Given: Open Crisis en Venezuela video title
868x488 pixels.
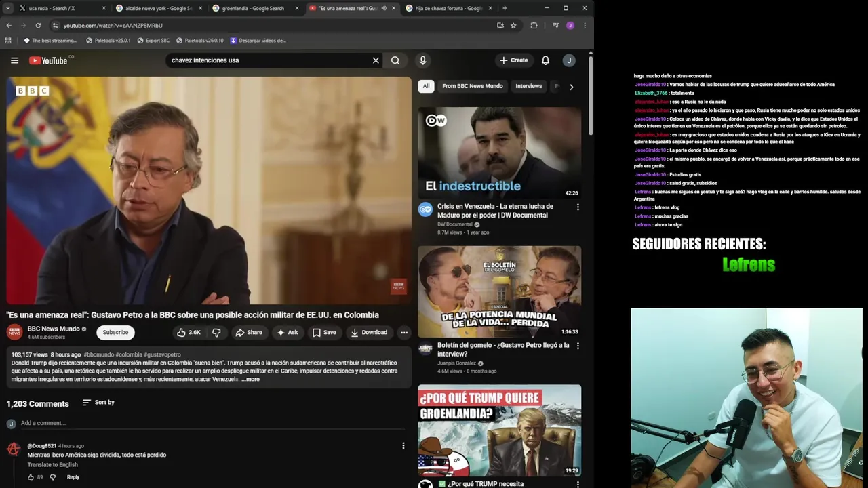Looking at the screenshot, I should click(x=495, y=211).
